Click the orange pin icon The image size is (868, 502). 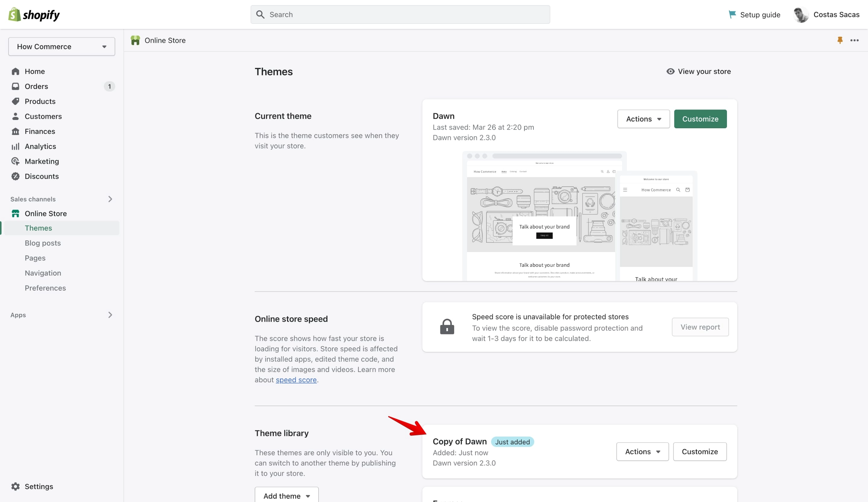click(840, 40)
